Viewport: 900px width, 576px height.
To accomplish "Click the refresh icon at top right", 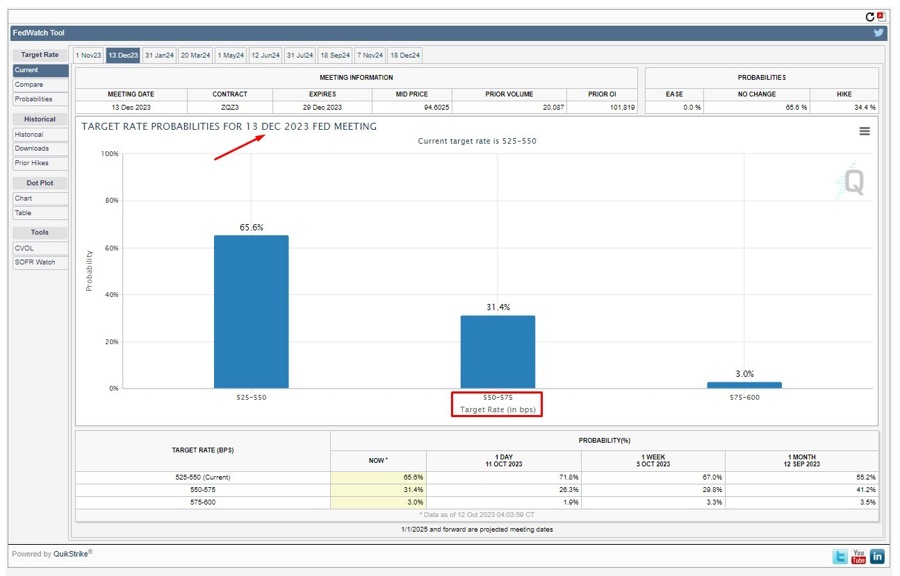I will [870, 17].
